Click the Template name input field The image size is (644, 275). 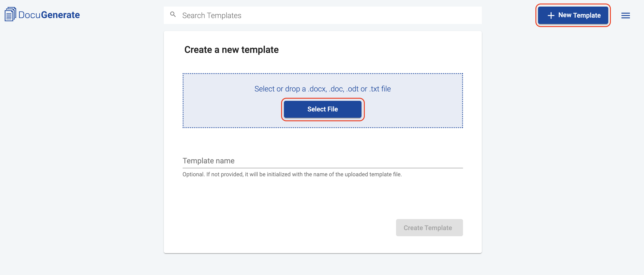pos(322,161)
